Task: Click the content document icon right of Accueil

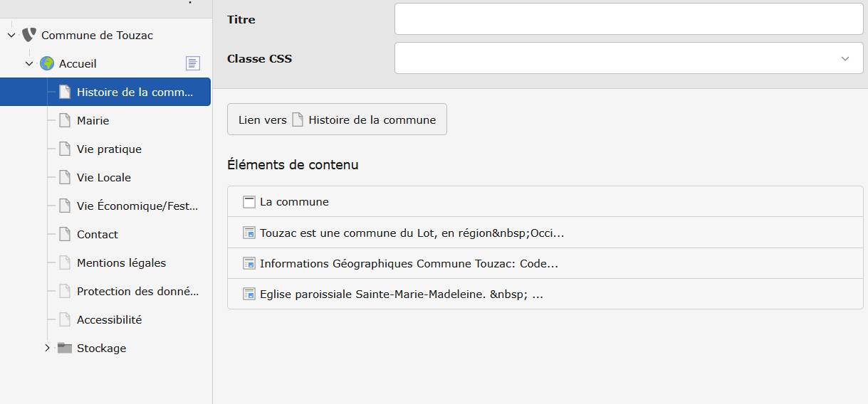Action: (193, 63)
